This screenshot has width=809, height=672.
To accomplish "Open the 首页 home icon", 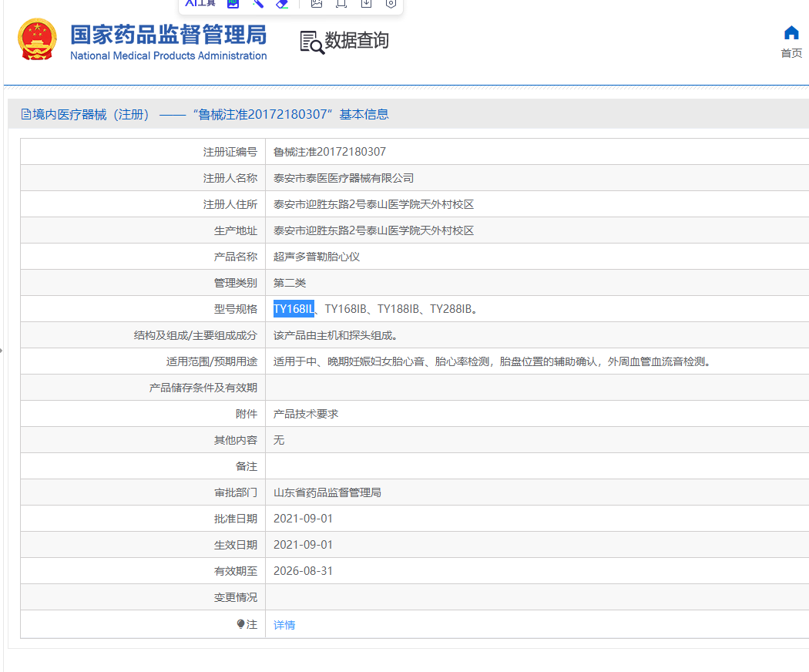I will (791, 33).
